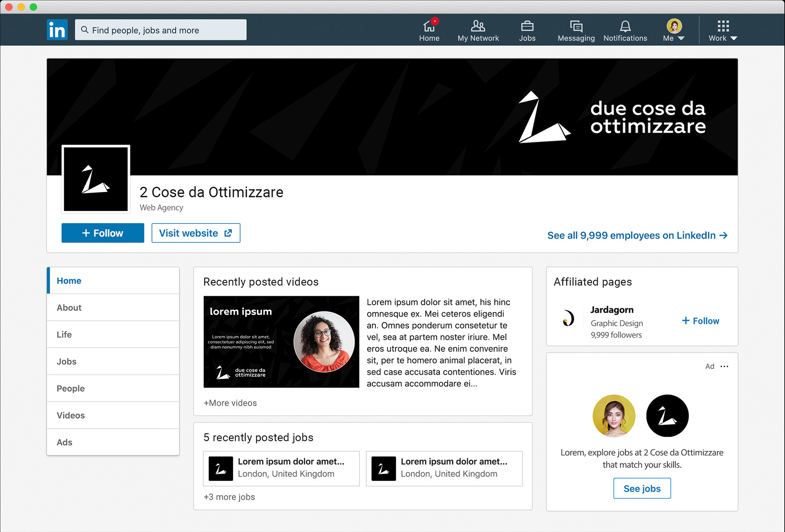Click the user photo in the ad

tap(614, 416)
